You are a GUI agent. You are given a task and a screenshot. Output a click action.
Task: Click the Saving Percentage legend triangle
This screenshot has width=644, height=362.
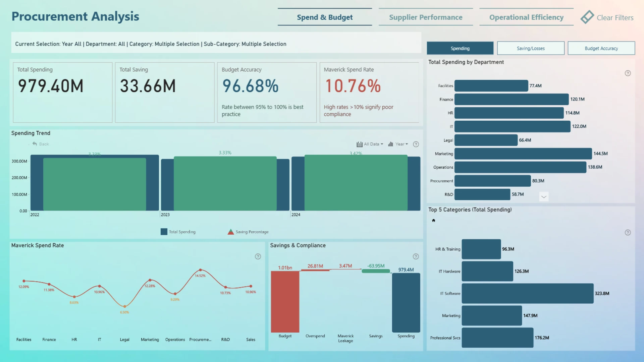(231, 232)
